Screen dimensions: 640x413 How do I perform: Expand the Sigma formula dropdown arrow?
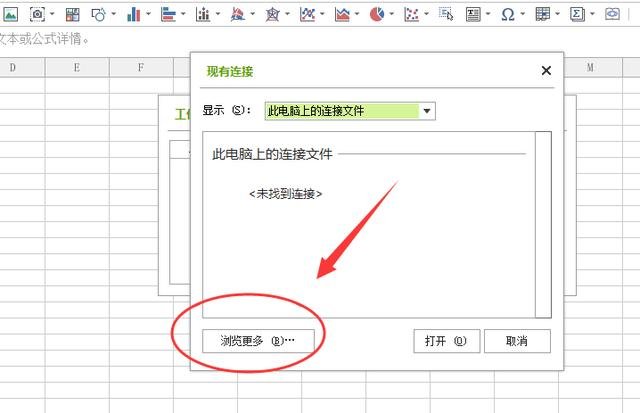592,14
